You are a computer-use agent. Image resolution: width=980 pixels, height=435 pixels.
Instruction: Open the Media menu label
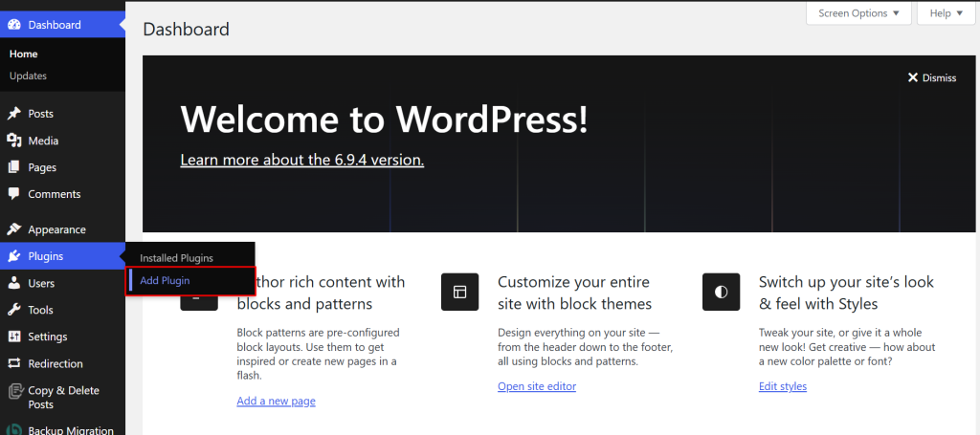(43, 141)
